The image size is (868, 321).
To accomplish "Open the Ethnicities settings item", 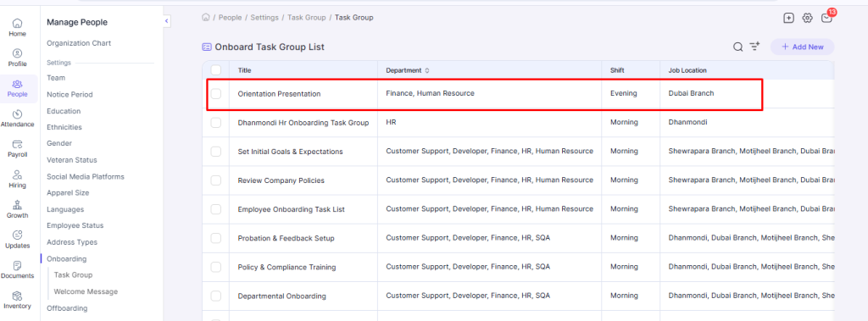I will tap(64, 127).
